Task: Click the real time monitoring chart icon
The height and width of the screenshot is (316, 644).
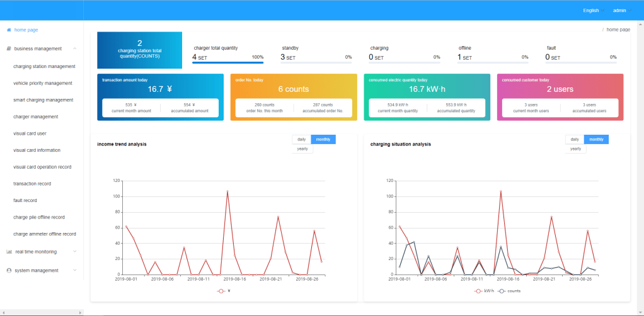Action: pos(9,252)
